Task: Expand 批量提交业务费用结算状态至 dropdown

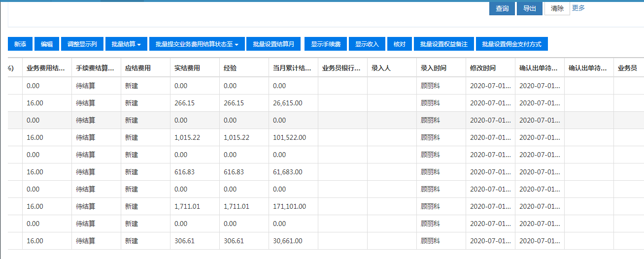Action: click(197, 44)
